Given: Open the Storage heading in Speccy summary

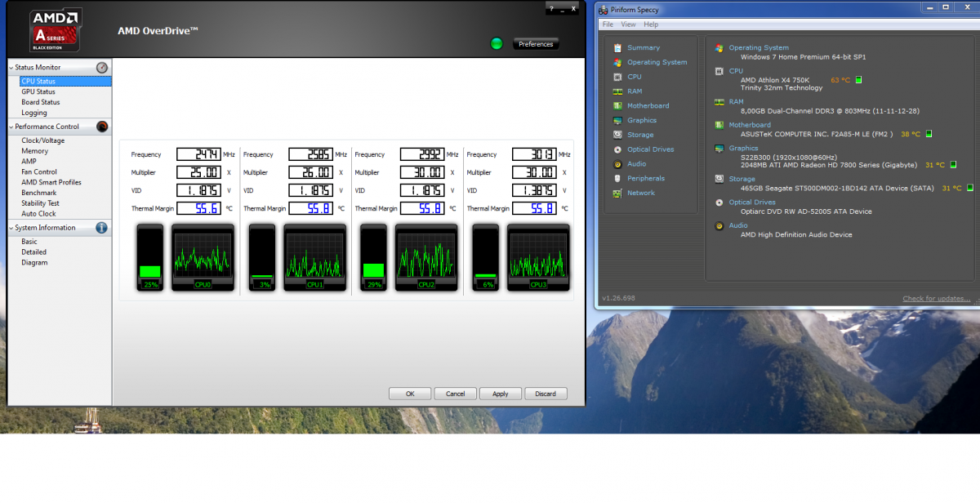Looking at the screenshot, I should 742,179.
